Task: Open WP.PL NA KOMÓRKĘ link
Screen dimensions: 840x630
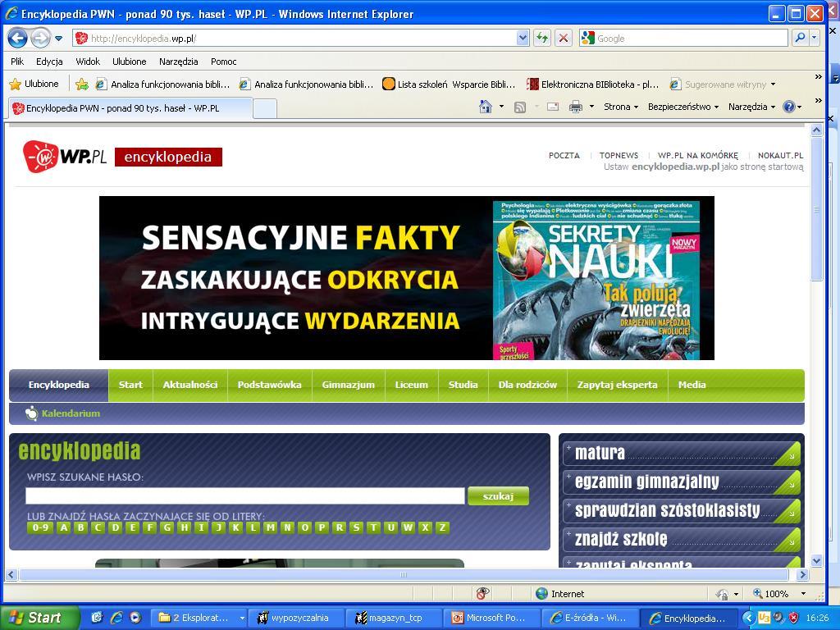Action: click(x=697, y=155)
